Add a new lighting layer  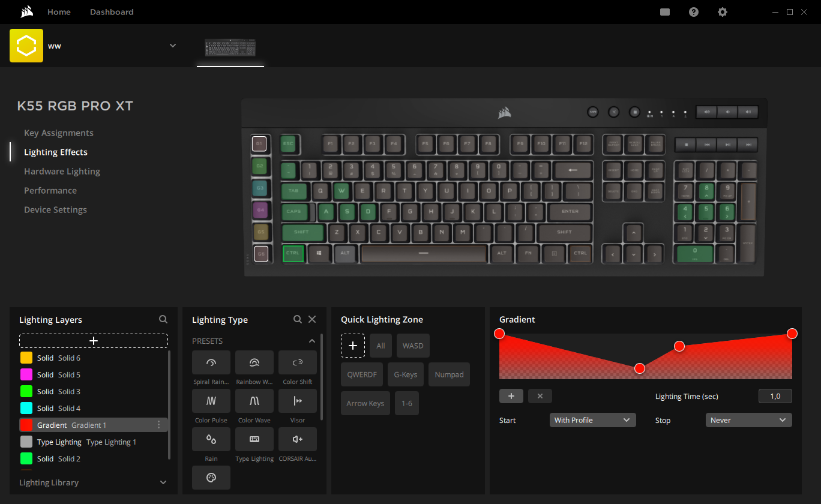pos(94,341)
